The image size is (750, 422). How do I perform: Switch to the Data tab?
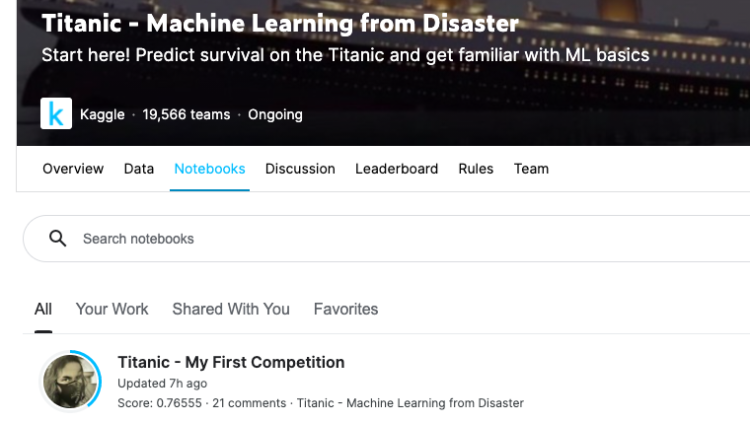(x=139, y=169)
